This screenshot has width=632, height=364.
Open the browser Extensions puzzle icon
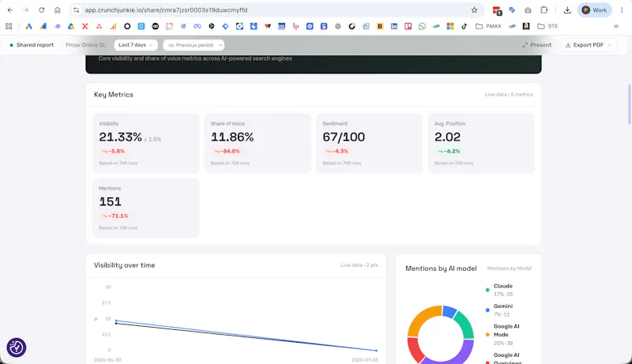[544, 10]
